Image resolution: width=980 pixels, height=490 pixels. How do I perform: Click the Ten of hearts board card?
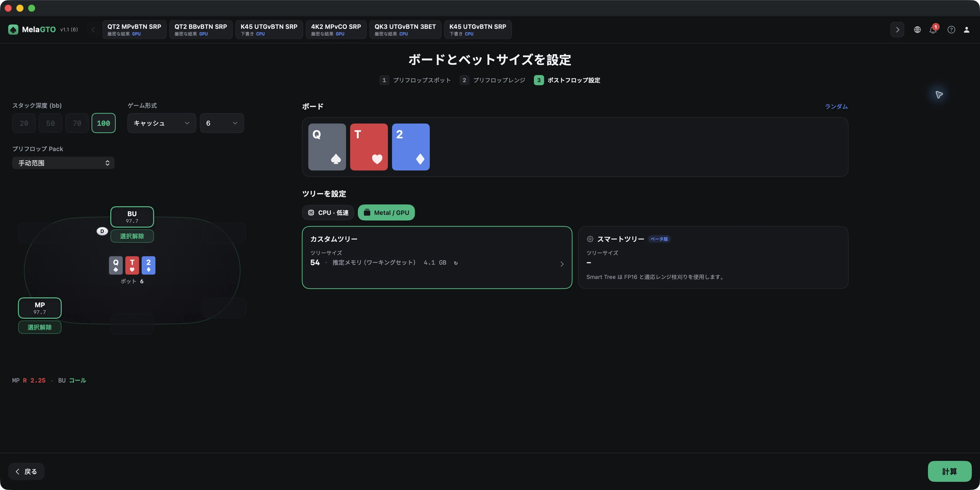[x=369, y=147]
